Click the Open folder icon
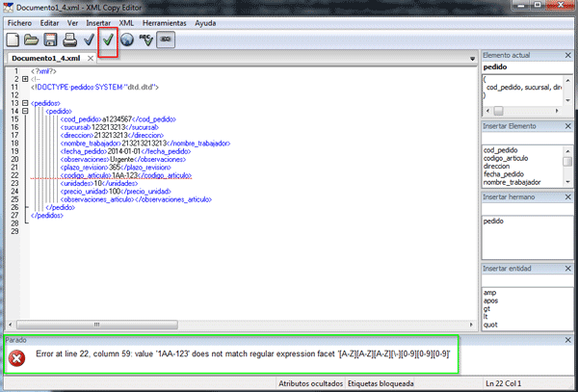Viewport: 578px width, 392px height. click(x=31, y=40)
